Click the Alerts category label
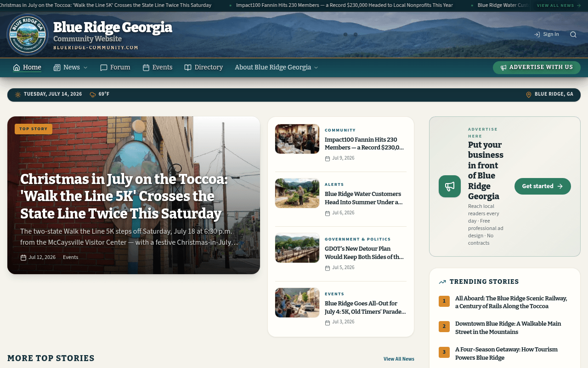 [x=334, y=184]
